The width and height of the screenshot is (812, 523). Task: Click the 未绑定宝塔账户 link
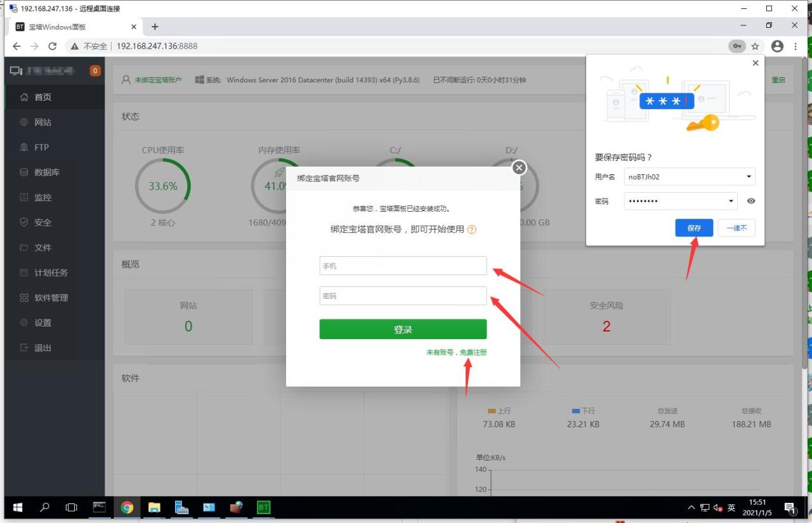coord(158,80)
